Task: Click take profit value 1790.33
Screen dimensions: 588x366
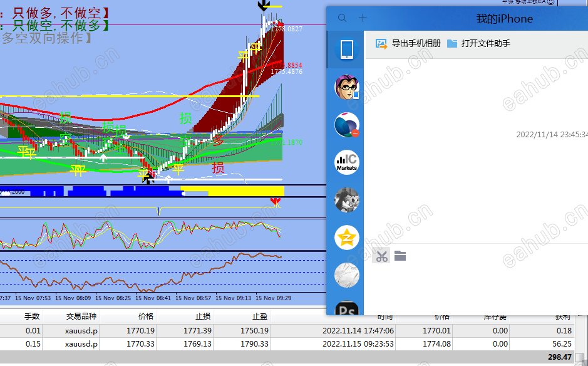Action: [254, 344]
